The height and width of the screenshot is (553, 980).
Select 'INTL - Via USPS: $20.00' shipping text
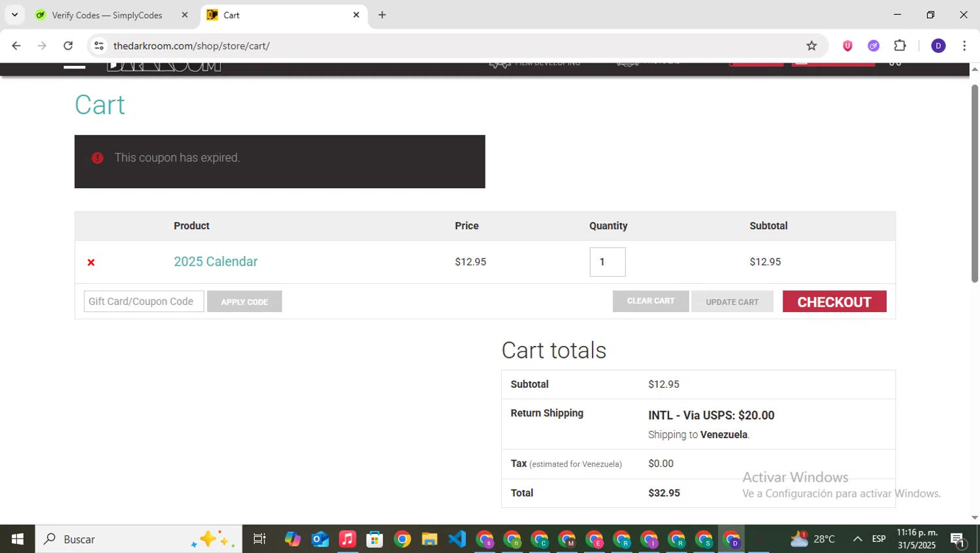(x=711, y=415)
